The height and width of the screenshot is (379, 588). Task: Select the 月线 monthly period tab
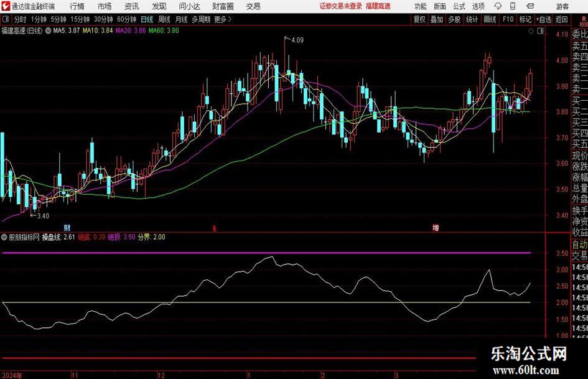coord(181,19)
